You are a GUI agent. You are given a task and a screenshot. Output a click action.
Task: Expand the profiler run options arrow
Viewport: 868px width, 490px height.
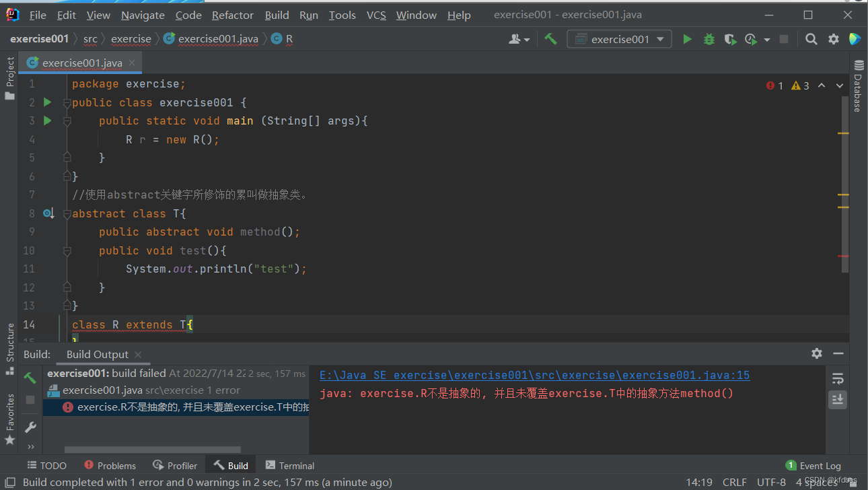pyautogui.click(x=766, y=40)
